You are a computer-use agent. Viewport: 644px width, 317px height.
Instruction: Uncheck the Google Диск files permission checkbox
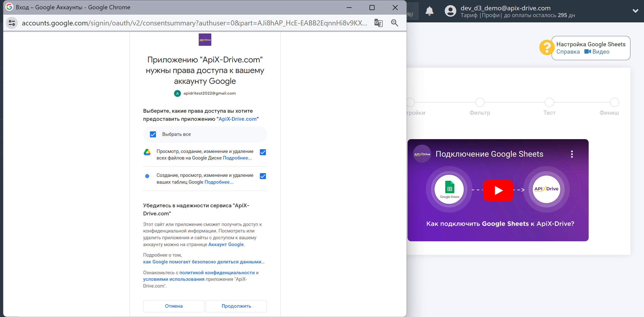click(263, 152)
